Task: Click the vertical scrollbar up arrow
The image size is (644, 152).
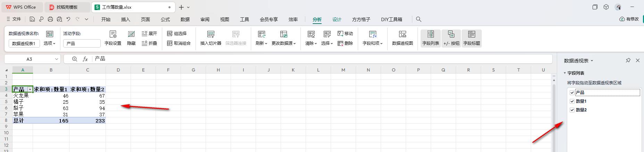Action: (554, 81)
